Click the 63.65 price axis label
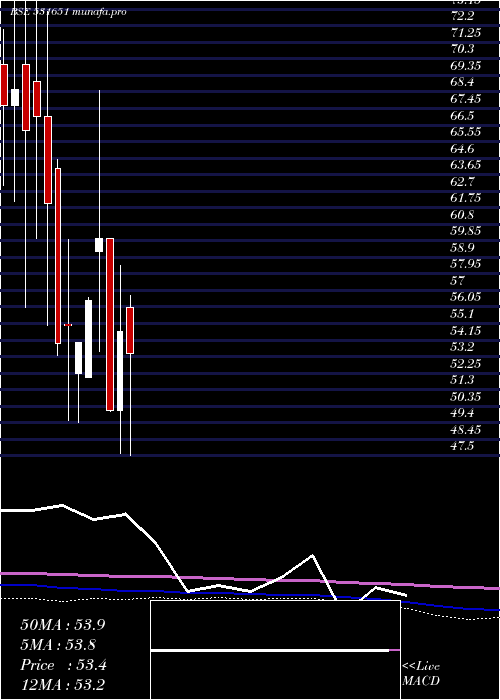Screen dimensions: 500x700 (466, 165)
